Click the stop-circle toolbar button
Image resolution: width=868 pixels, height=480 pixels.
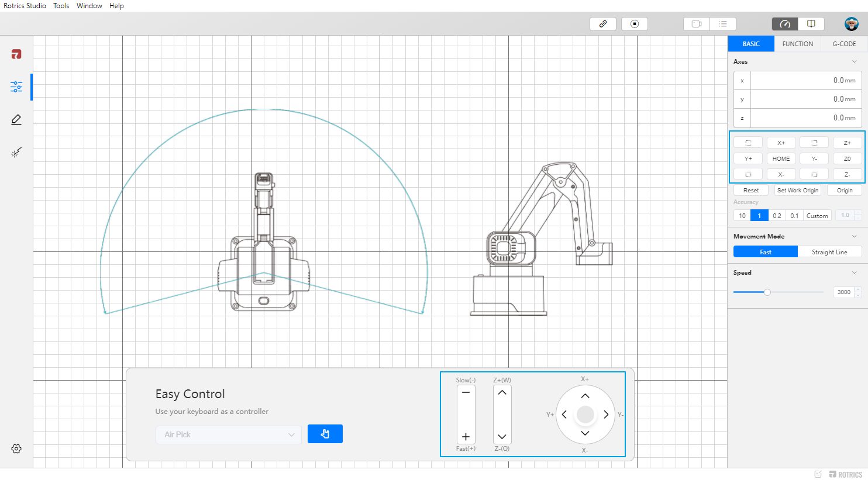click(x=635, y=24)
